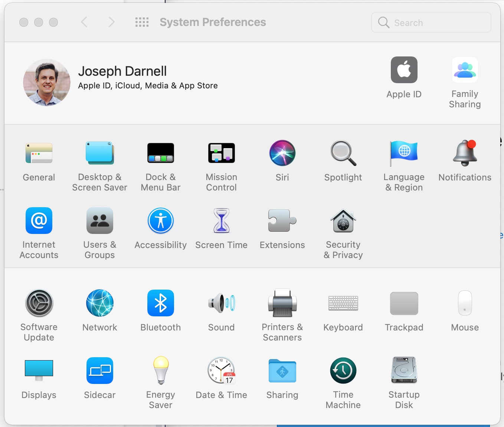Viewport: 504px width, 427px height.
Task: Open the Startup Disk pane
Action: (x=404, y=371)
